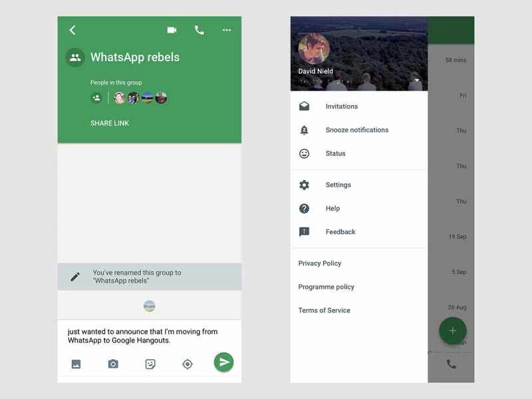
Task: View Terms of Service
Action: click(x=325, y=310)
